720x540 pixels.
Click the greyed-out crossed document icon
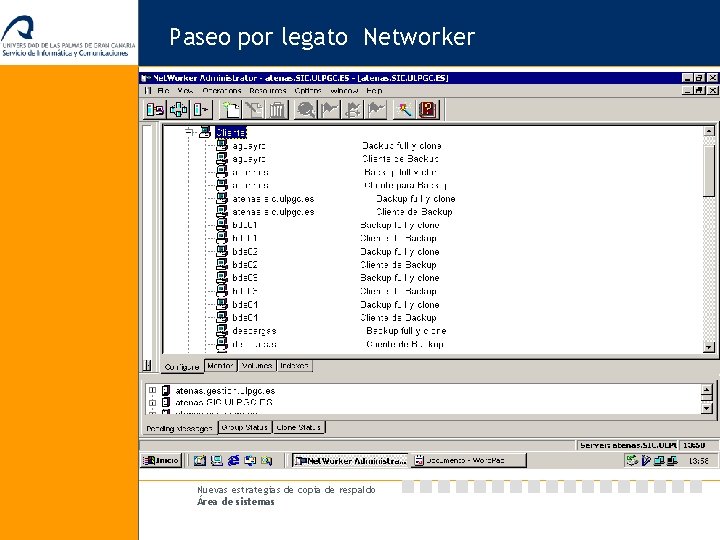(254, 110)
